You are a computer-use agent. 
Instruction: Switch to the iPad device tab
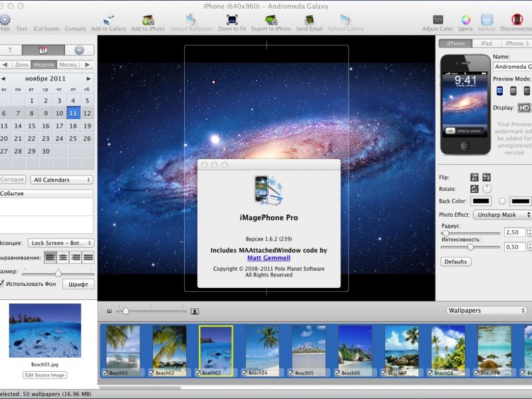pos(486,43)
